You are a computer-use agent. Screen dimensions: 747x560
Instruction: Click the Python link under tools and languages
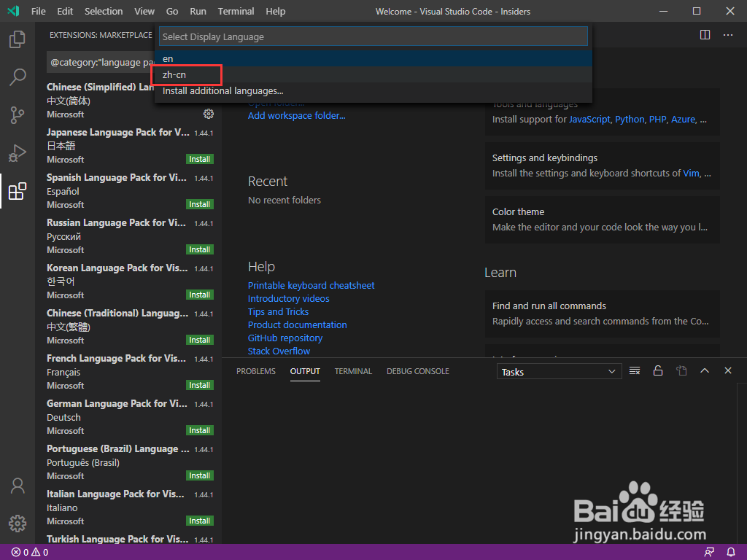(x=630, y=120)
